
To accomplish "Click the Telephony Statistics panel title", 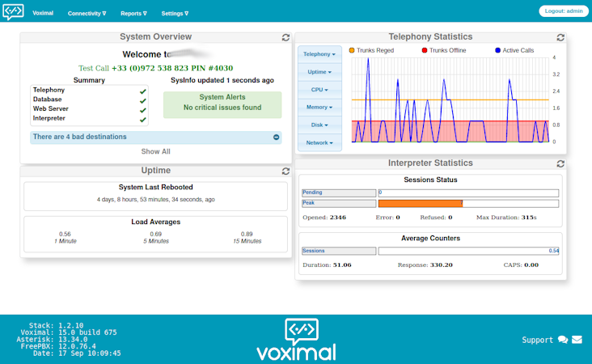I will coord(430,36).
